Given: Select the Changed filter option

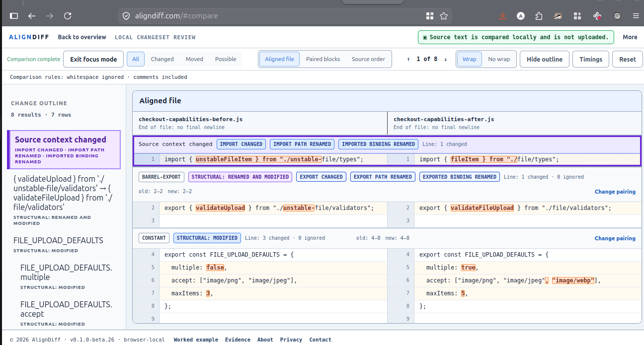Looking at the screenshot, I should 162,59.
